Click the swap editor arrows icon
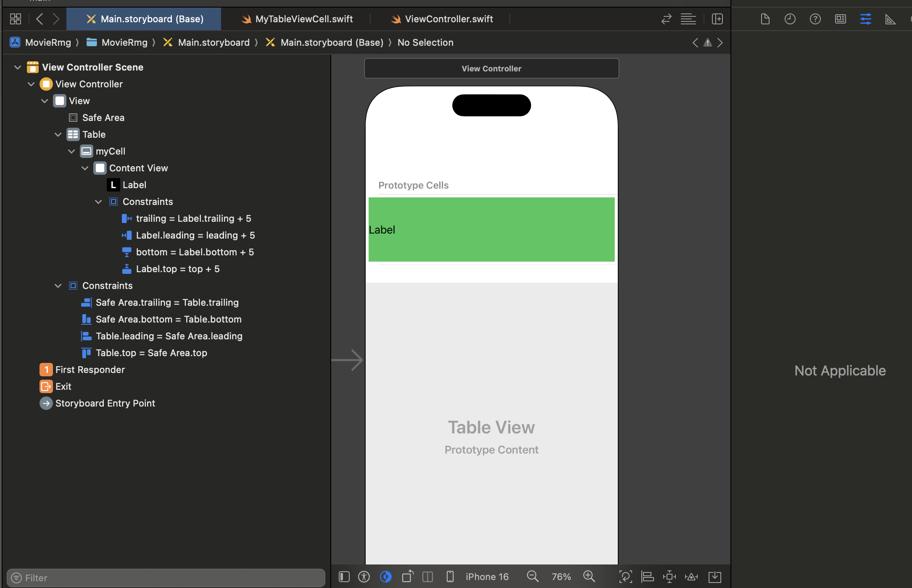This screenshot has height=588, width=912. [666, 19]
